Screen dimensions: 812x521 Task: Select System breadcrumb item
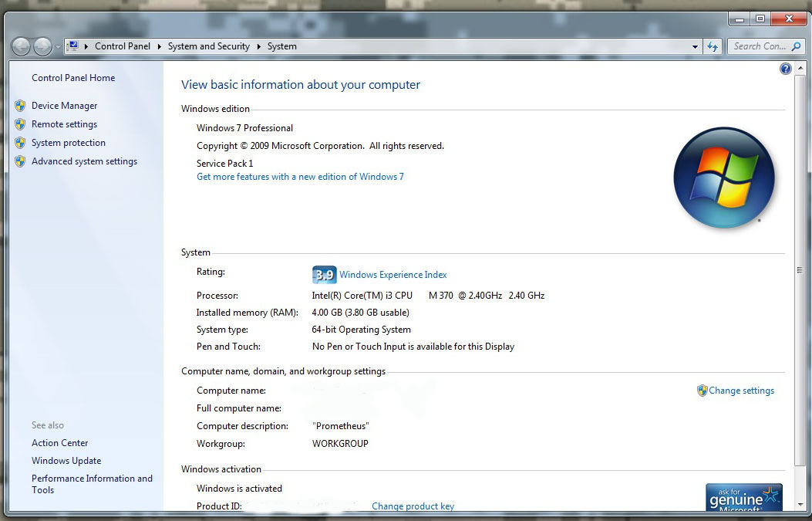[x=281, y=46]
